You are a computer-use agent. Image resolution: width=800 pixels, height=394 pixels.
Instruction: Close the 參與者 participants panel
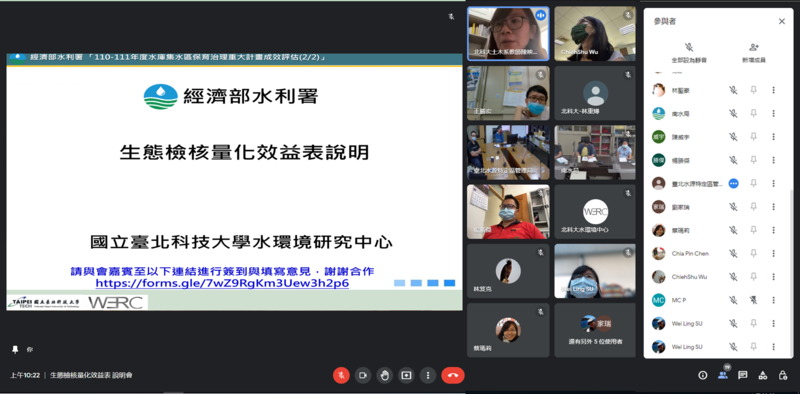coord(782,21)
